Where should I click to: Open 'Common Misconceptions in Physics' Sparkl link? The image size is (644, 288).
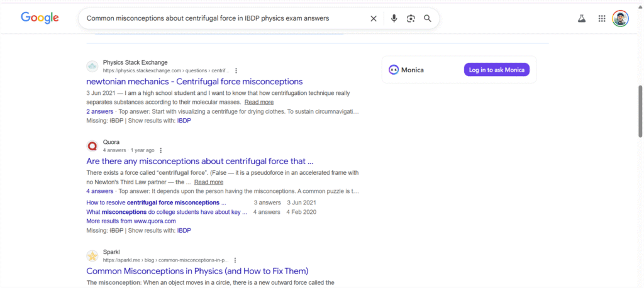(x=197, y=271)
